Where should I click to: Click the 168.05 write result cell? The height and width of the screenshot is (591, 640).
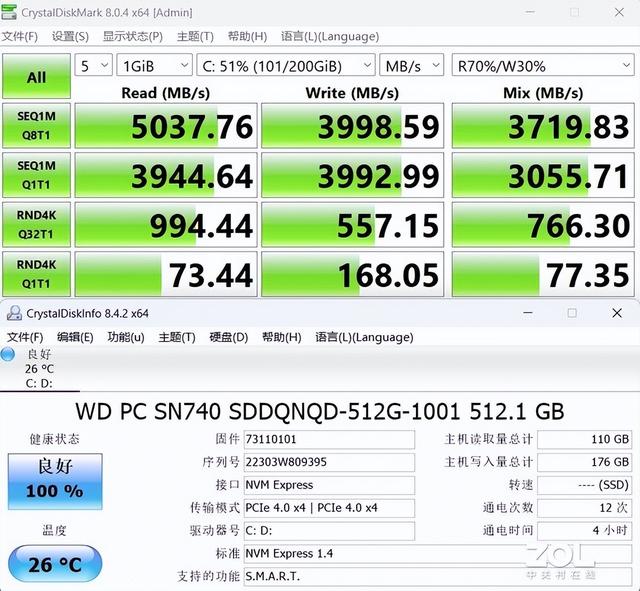point(352,274)
